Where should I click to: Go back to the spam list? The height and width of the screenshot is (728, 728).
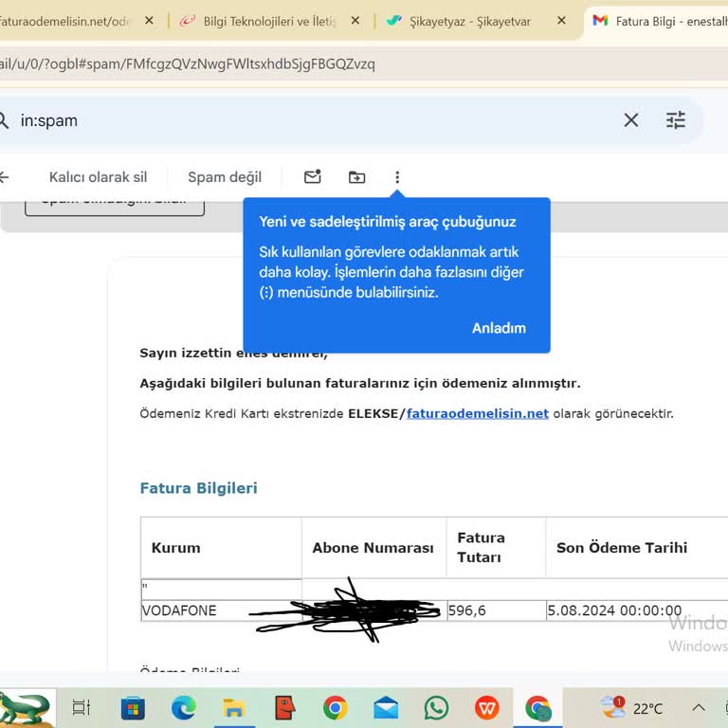tap(4, 177)
